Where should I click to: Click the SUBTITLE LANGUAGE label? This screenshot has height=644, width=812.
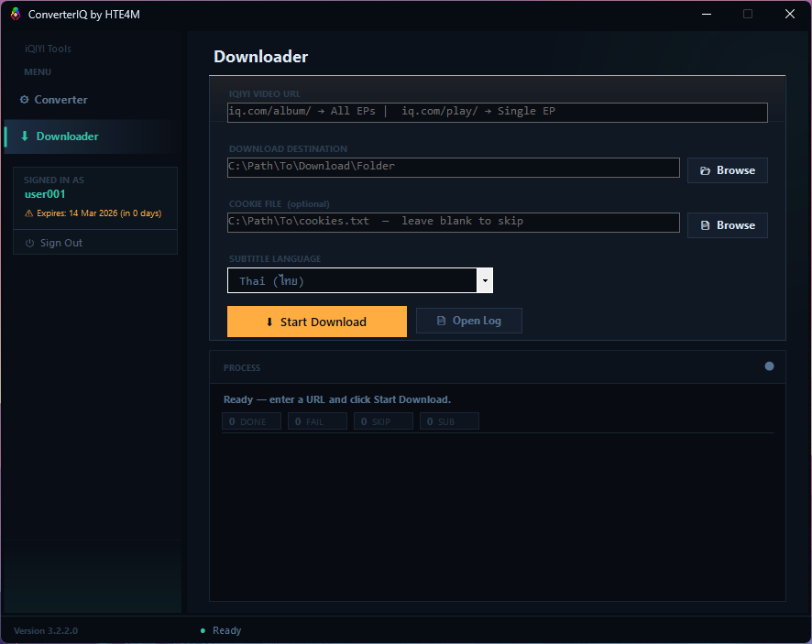275,259
